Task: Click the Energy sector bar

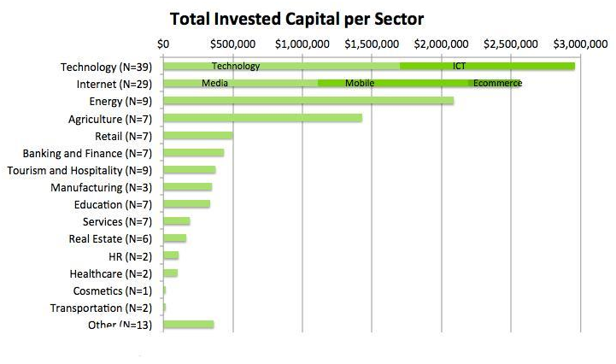Action: [x=308, y=101]
